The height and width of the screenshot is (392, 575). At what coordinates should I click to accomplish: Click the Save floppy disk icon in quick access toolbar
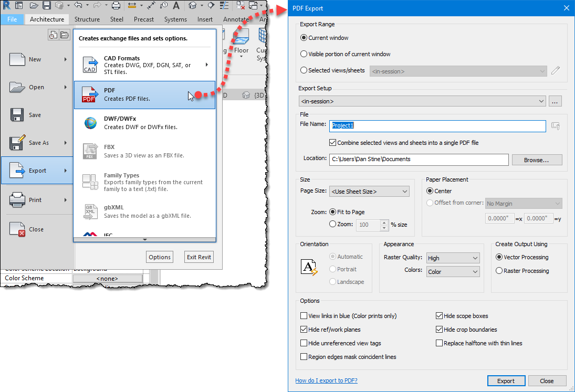tap(47, 5)
